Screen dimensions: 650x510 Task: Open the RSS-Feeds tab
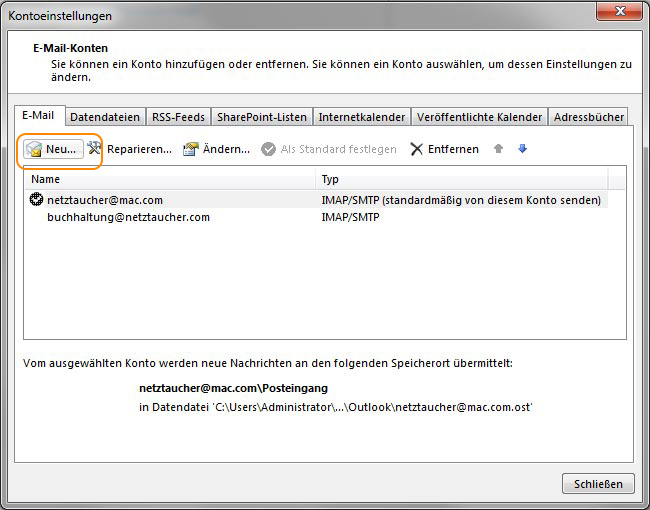tap(179, 117)
